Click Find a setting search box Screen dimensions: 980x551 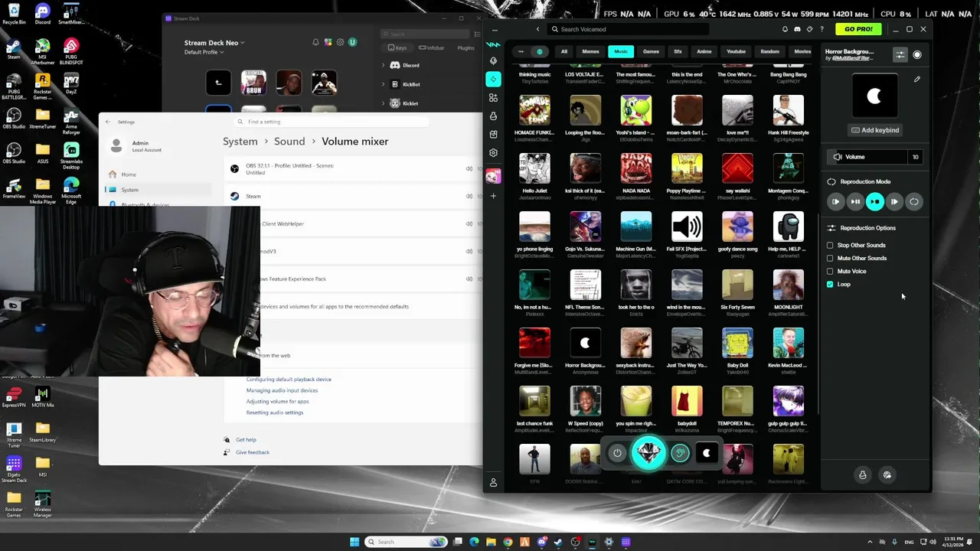[x=333, y=122]
